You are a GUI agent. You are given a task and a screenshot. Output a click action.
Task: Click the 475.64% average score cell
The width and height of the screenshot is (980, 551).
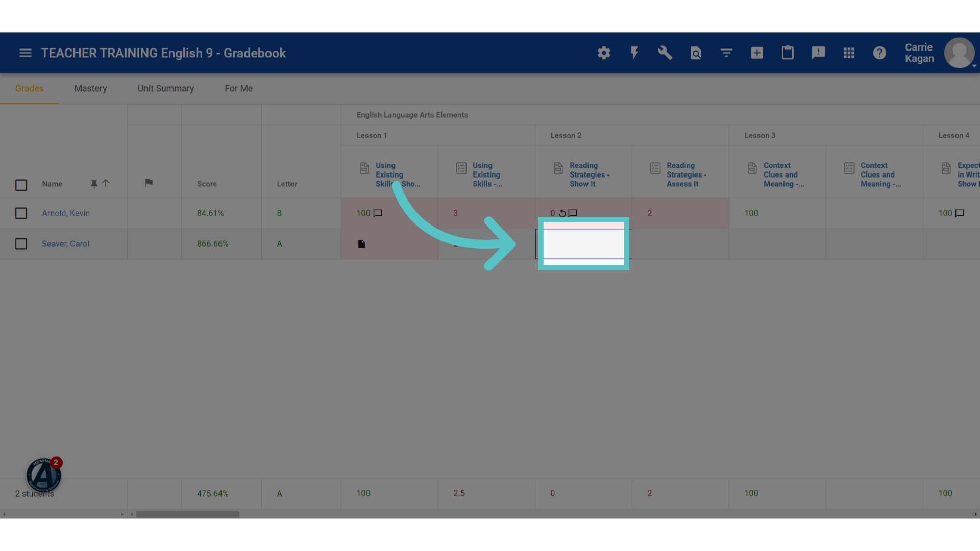(212, 493)
